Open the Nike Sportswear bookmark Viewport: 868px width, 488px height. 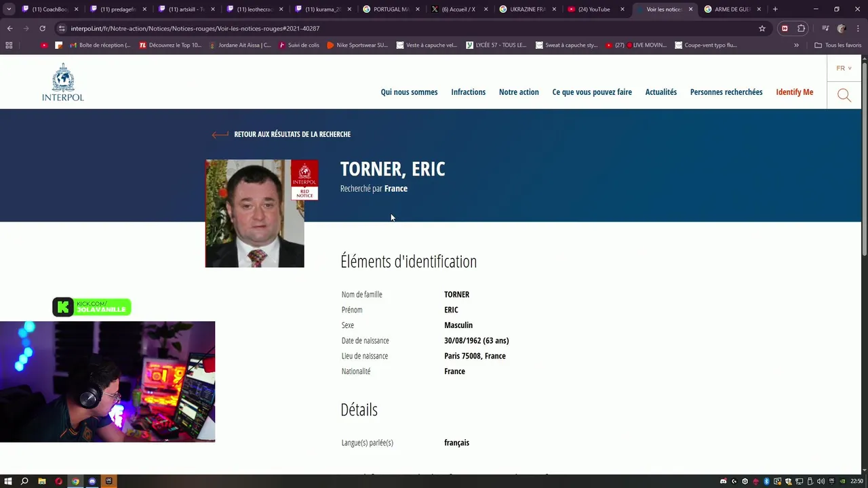tap(357, 45)
